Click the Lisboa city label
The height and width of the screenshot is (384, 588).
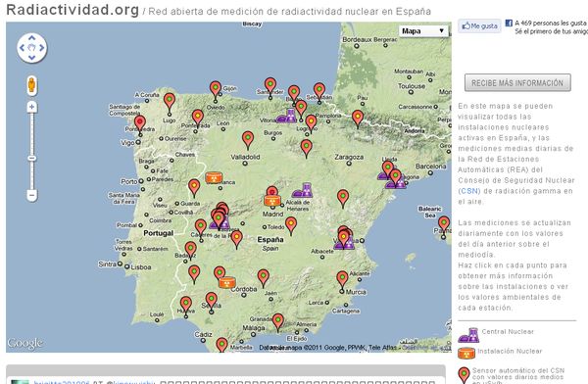pos(141,267)
